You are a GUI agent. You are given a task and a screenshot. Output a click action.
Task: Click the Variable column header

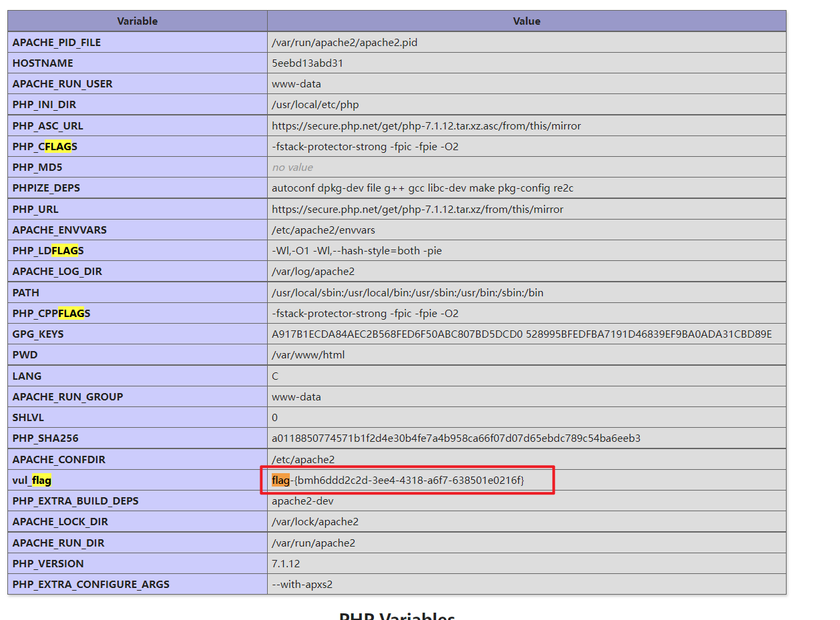click(x=137, y=21)
